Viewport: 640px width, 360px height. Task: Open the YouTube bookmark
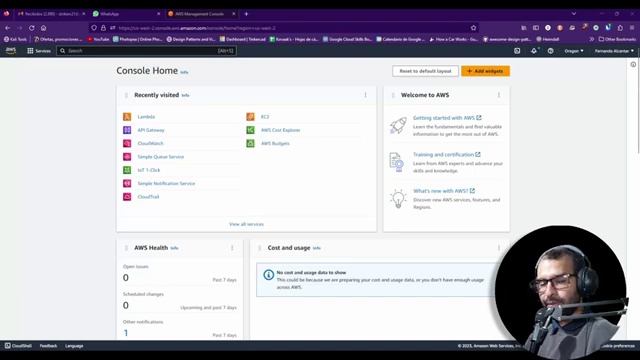(98, 39)
